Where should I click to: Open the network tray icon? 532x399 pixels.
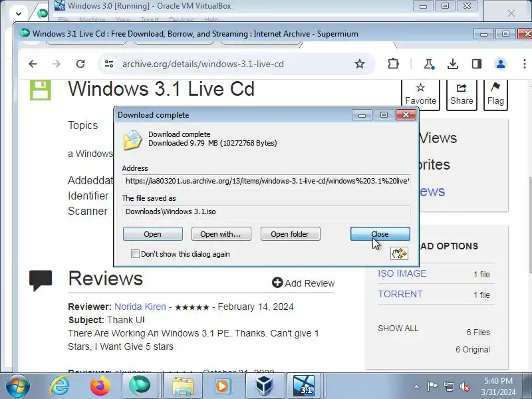tap(448, 386)
